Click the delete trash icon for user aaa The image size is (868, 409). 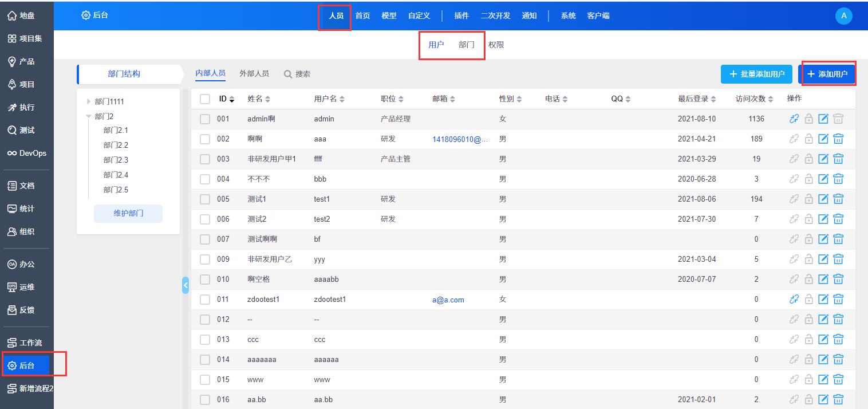pyautogui.click(x=838, y=139)
